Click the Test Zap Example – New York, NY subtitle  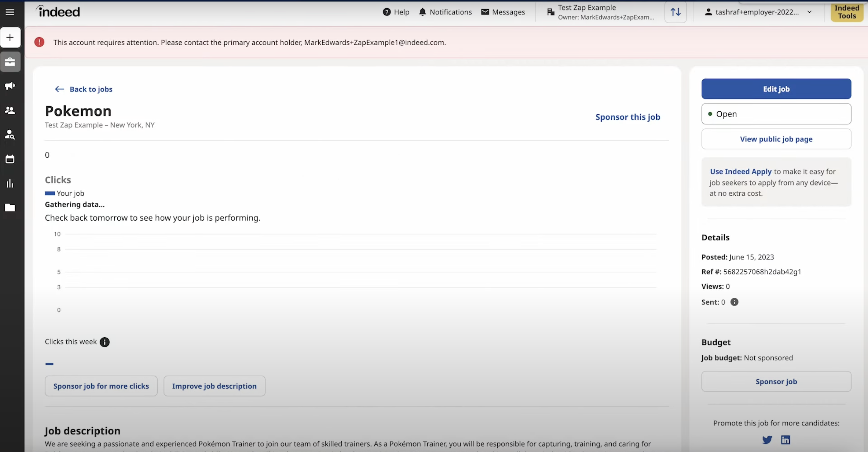pos(100,125)
